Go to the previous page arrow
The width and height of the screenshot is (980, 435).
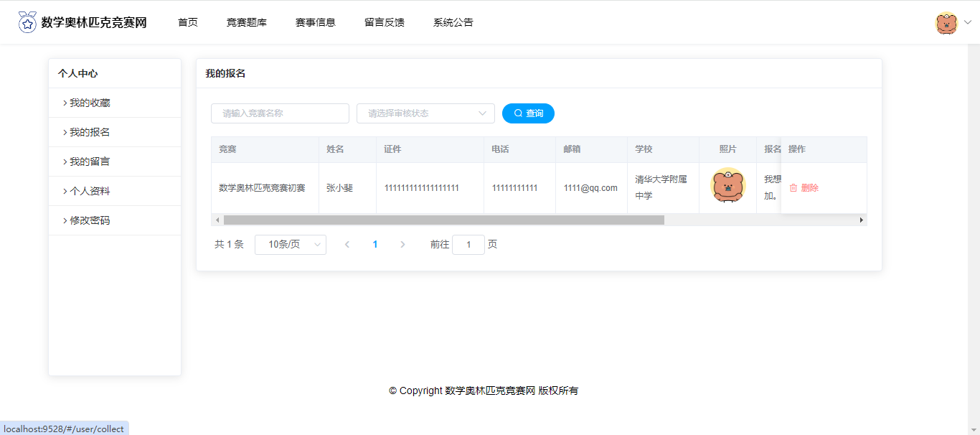347,245
